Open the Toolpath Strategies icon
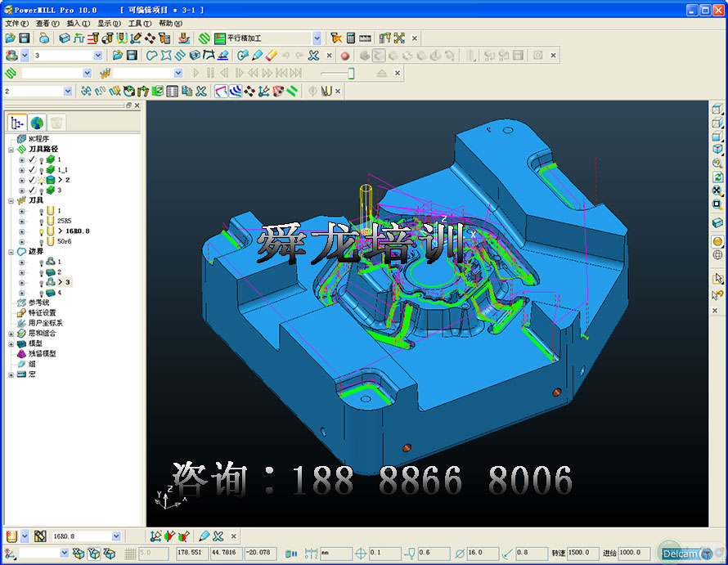Screen dimensions: 728x565 coord(204,38)
